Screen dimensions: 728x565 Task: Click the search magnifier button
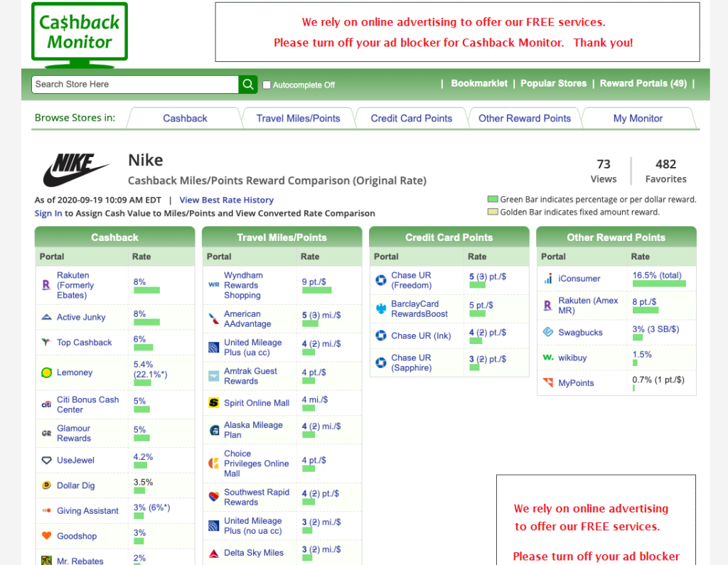coord(248,85)
